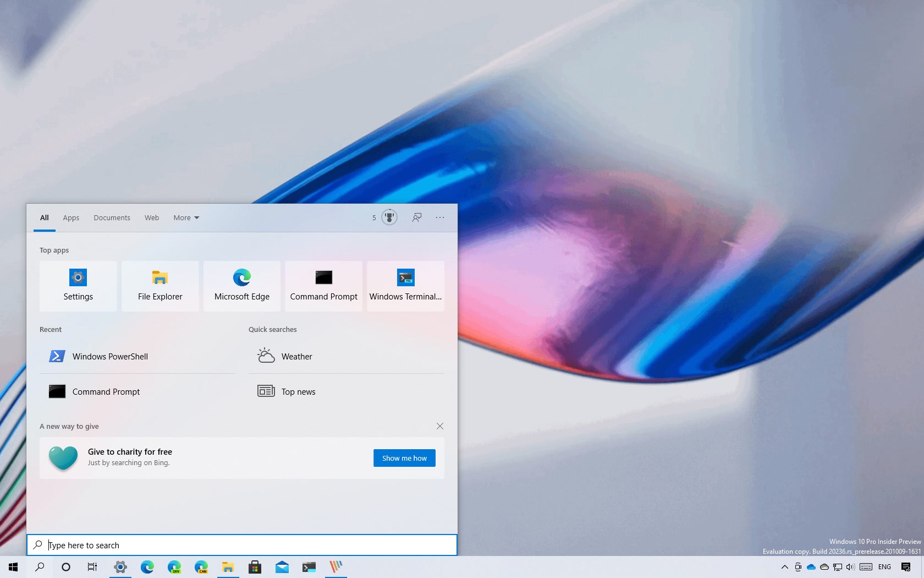Open Microsoft Store in the taskbar
924x578 pixels.
pos(255,567)
